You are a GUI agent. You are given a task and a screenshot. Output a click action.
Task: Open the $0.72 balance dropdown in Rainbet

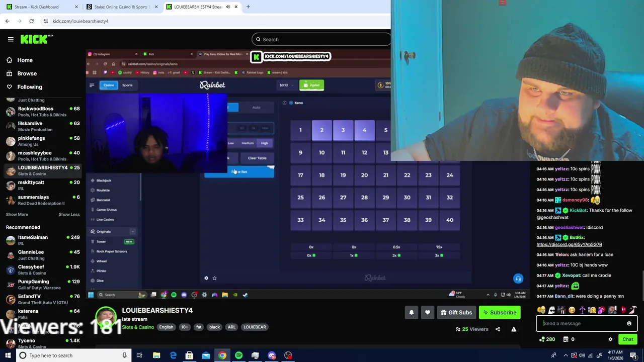pos(286,85)
